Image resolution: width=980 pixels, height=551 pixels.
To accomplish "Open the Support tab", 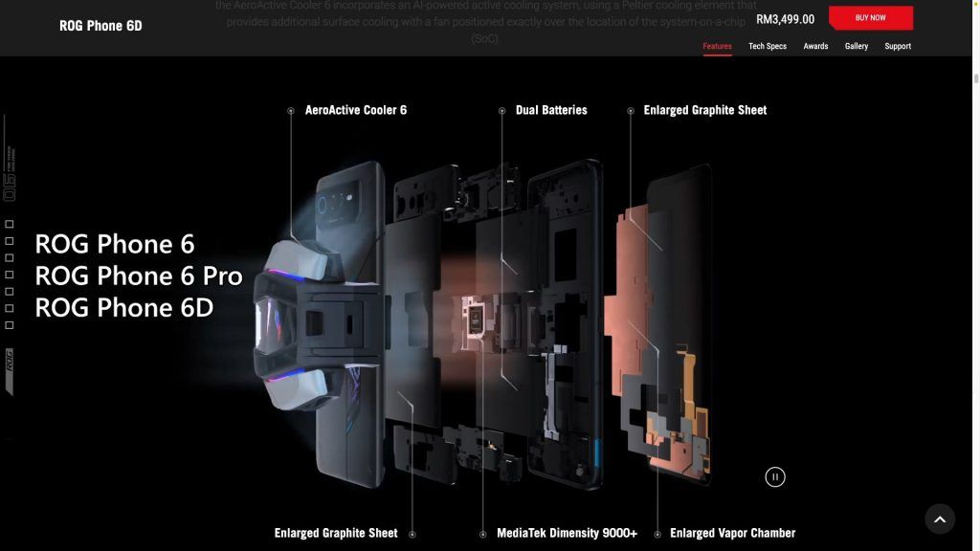I will 898,46.
